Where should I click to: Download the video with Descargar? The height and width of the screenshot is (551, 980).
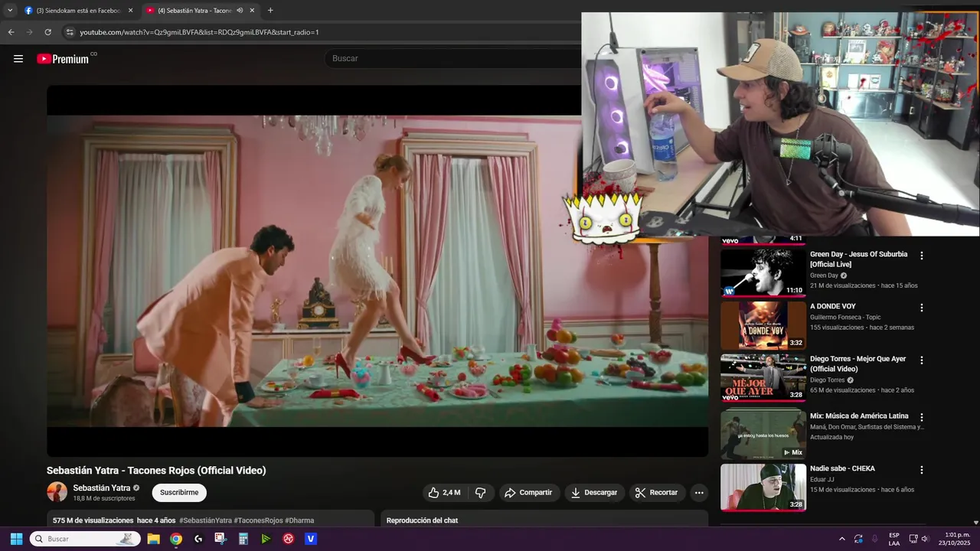594,493
